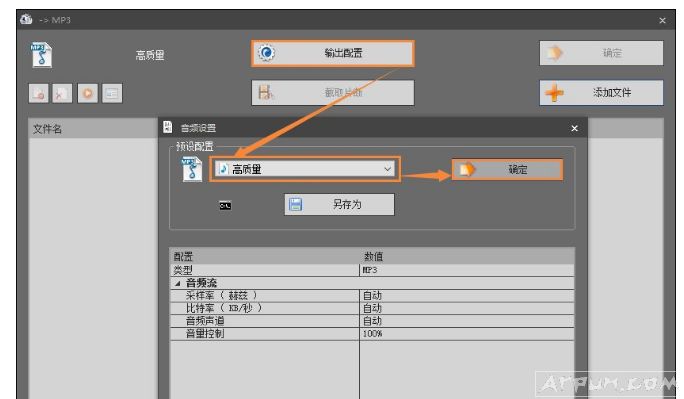Click the 自动 value for 采样率
Viewport: 684px width, 399px height.
[x=372, y=296]
